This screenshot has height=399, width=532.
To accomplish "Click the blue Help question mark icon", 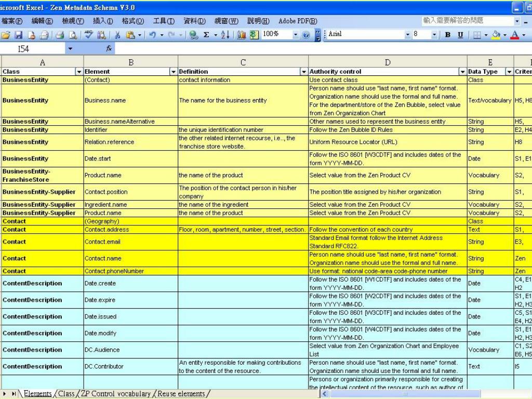I will coord(305,35).
